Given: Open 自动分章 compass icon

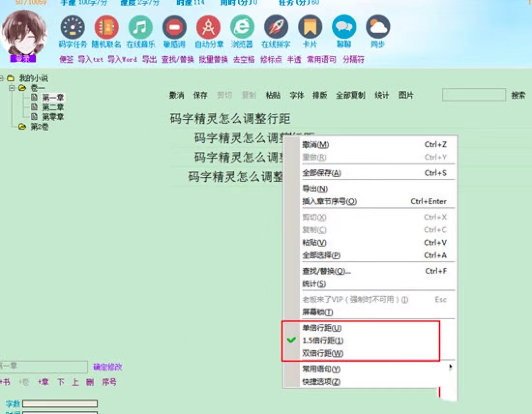Looking at the screenshot, I should pos(208,27).
